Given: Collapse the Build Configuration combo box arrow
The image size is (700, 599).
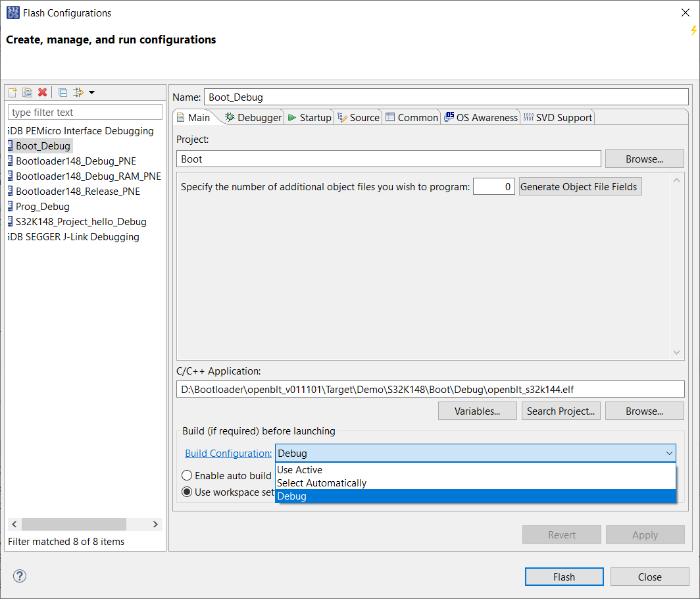Looking at the screenshot, I should [x=669, y=454].
